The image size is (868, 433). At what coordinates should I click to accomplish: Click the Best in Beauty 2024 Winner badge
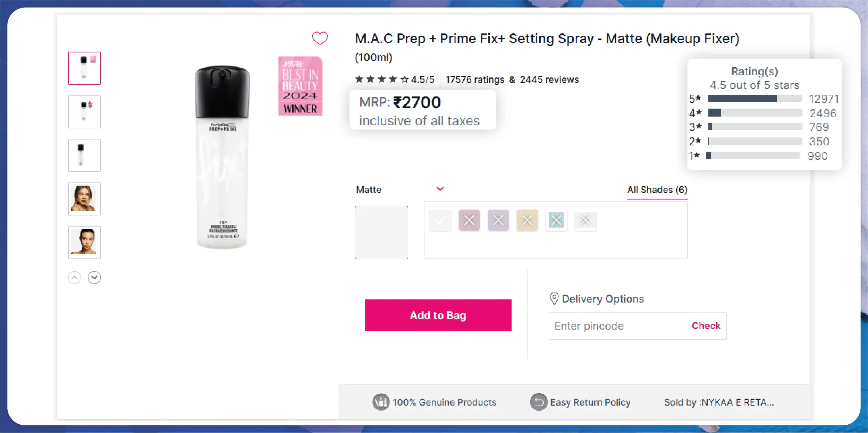pyautogui.click(x=300, y=86)
